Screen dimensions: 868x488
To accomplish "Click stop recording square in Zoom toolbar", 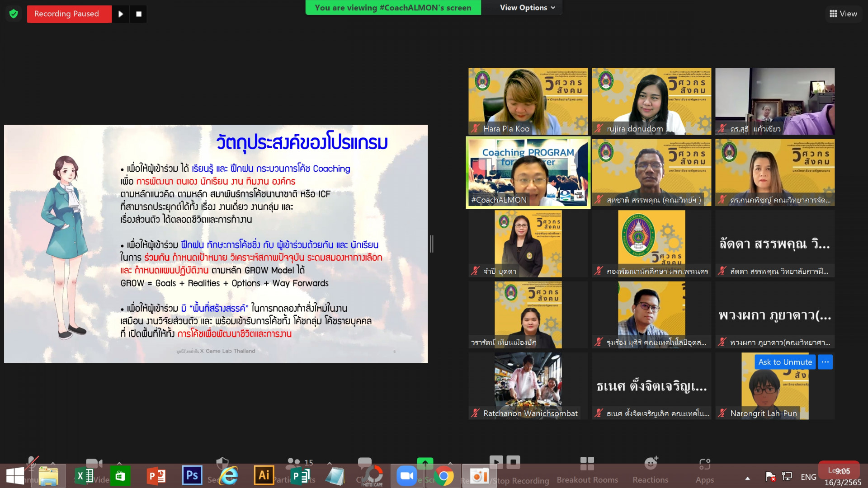I will 513,462.
